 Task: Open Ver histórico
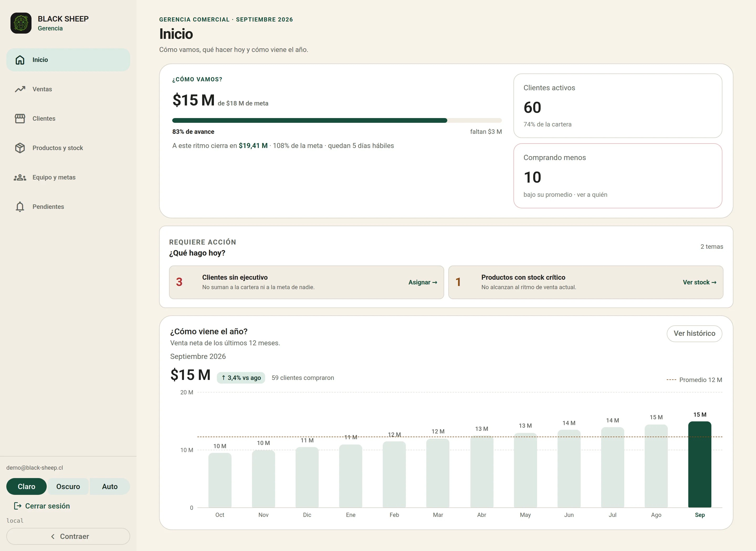click(694, 333)
